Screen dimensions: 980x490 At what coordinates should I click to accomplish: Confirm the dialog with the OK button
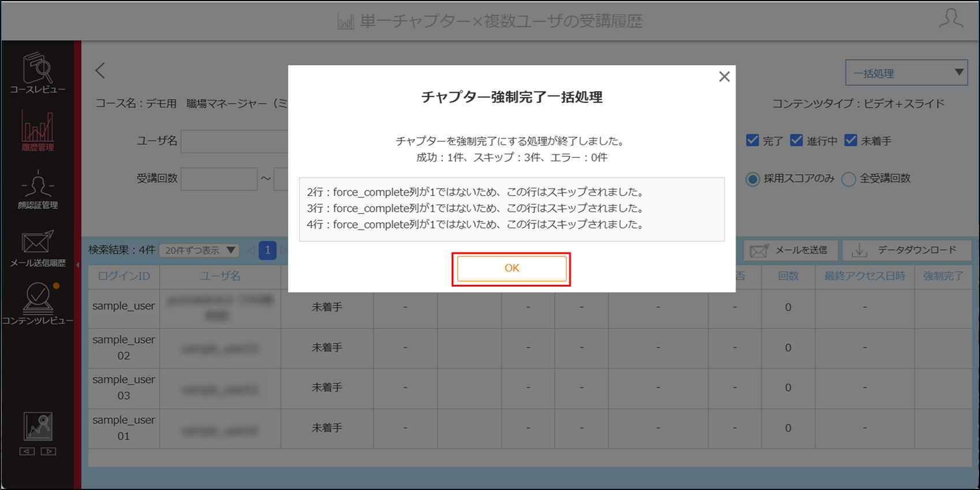(x=512, y=269)
